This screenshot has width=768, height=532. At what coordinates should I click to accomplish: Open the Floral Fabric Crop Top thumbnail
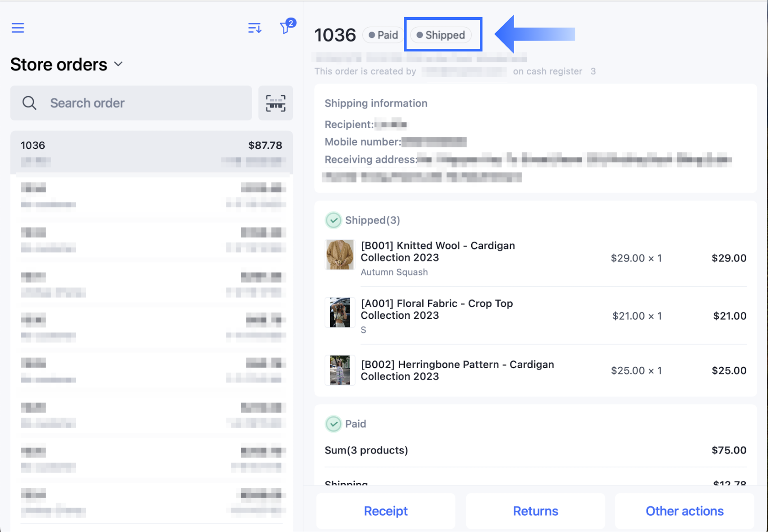[x=340, y=313]
